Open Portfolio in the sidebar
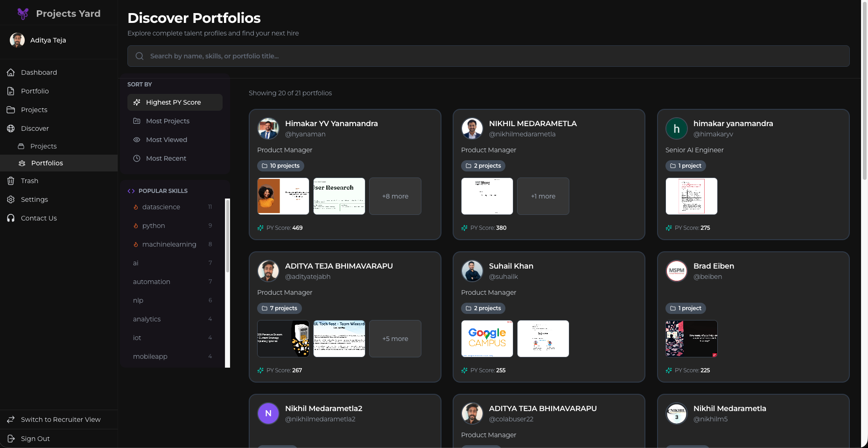868x448 pixels. [x=59, y=91]
